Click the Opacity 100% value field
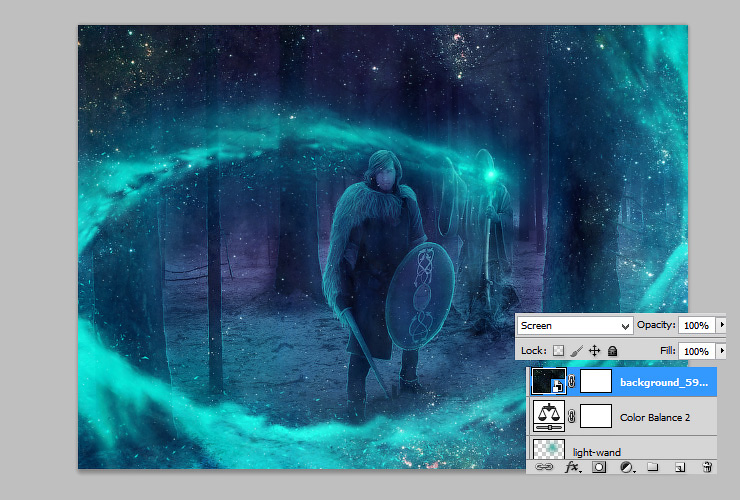The width and height of the screenshot is (740, 500). point(696,325)
